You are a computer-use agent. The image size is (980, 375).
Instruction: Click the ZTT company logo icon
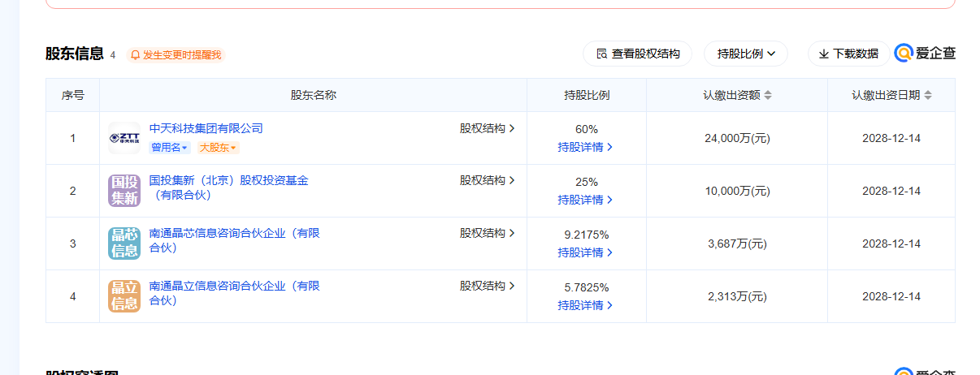[x=124, y=138]
